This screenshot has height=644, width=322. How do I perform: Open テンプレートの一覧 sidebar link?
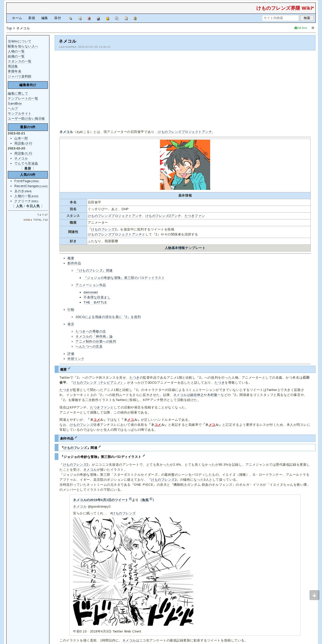[23, 99]
